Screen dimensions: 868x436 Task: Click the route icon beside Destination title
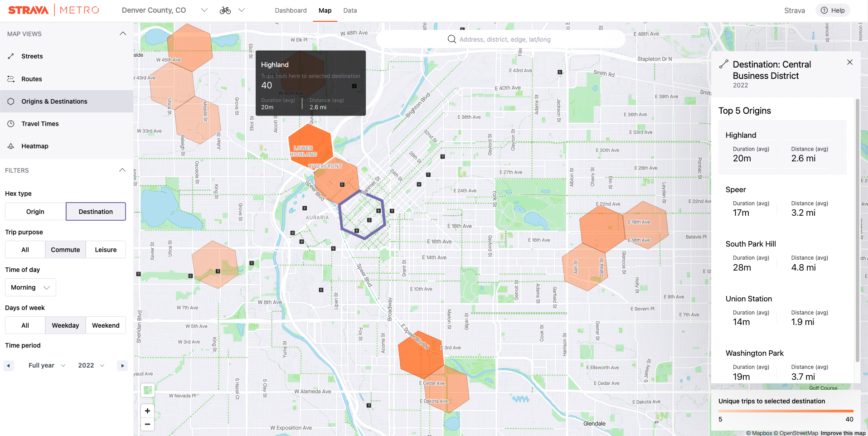[x=724, y=64]
